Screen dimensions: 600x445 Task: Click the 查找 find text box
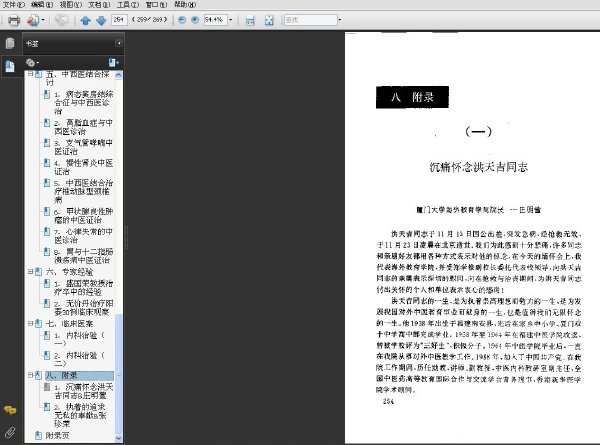point(310,20)
